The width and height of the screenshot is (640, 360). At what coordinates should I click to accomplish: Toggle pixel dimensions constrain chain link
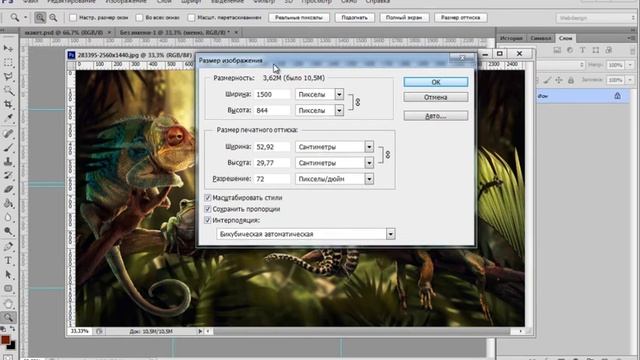(358, 102)
